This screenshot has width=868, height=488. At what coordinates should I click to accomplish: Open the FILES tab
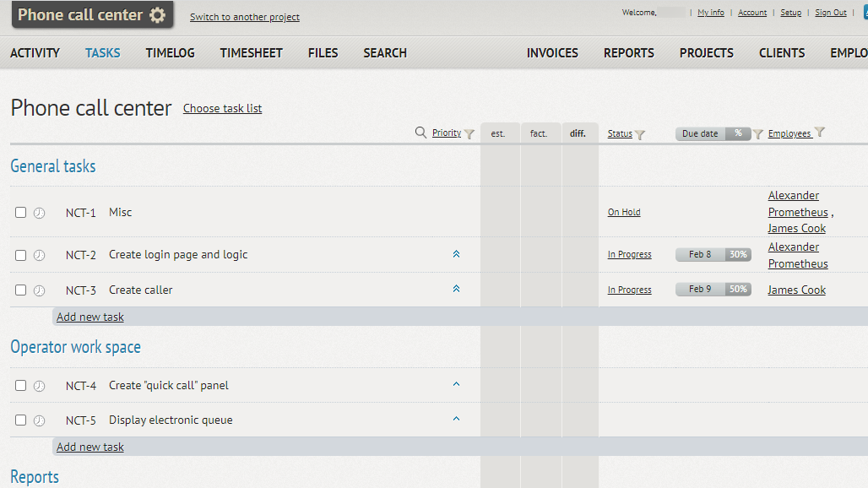323,53
